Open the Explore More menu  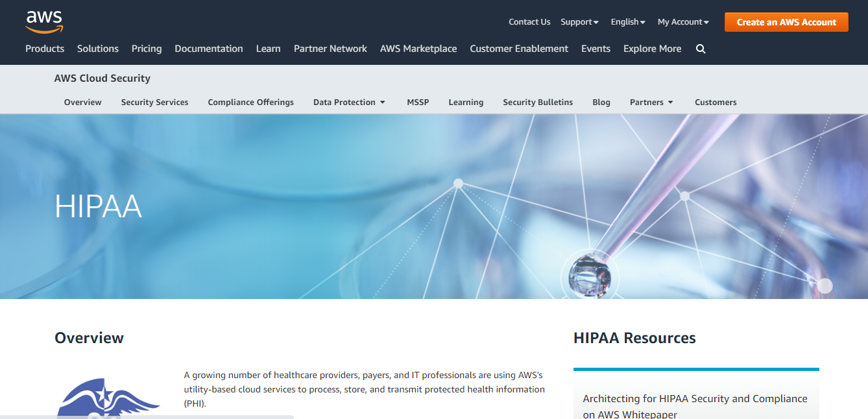(x=653, y=49)
